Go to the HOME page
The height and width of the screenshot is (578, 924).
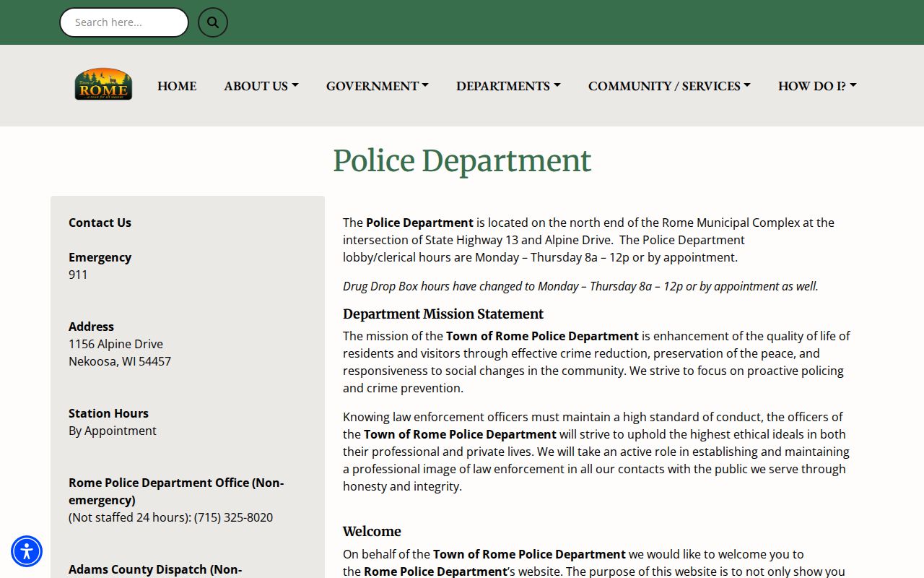[177, 86]
